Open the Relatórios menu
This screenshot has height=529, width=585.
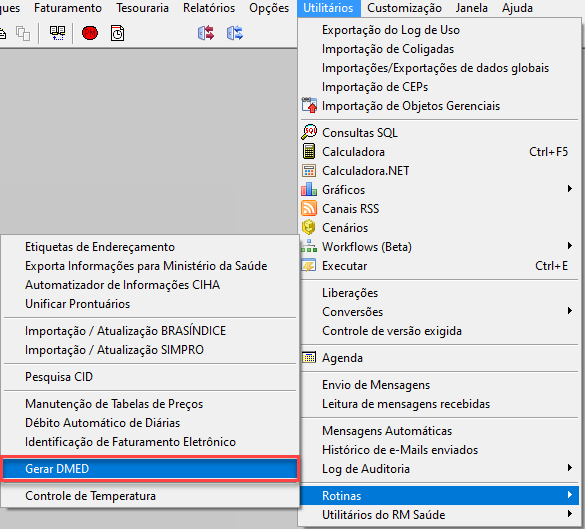point(209,8)
